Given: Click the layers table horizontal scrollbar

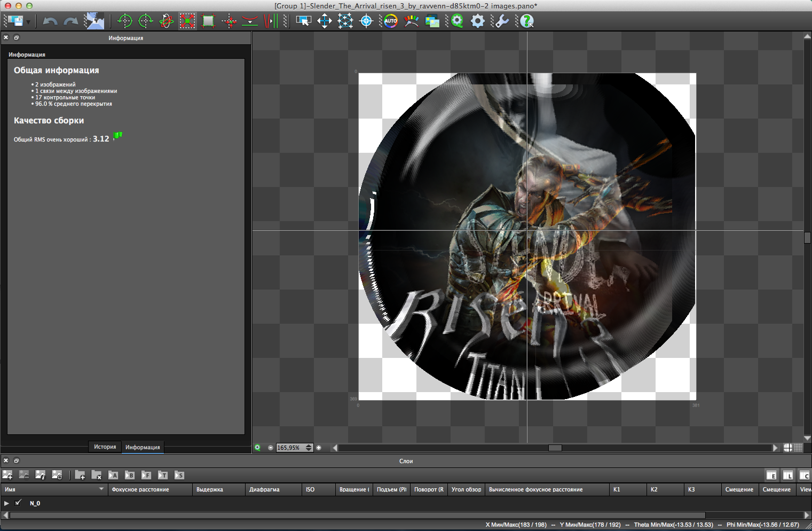Looking at the screenshot, I should [358, 515].
